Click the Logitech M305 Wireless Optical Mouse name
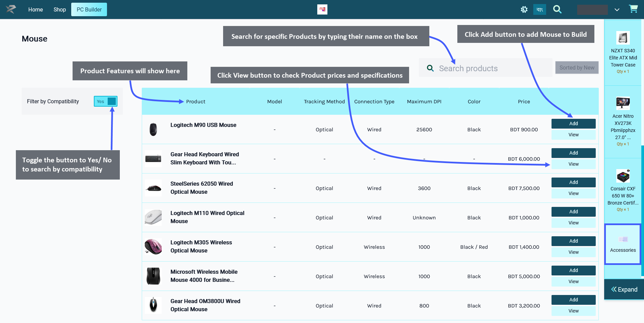The width and height of the screenshot is (644, 323). click(x=201, y=246)
